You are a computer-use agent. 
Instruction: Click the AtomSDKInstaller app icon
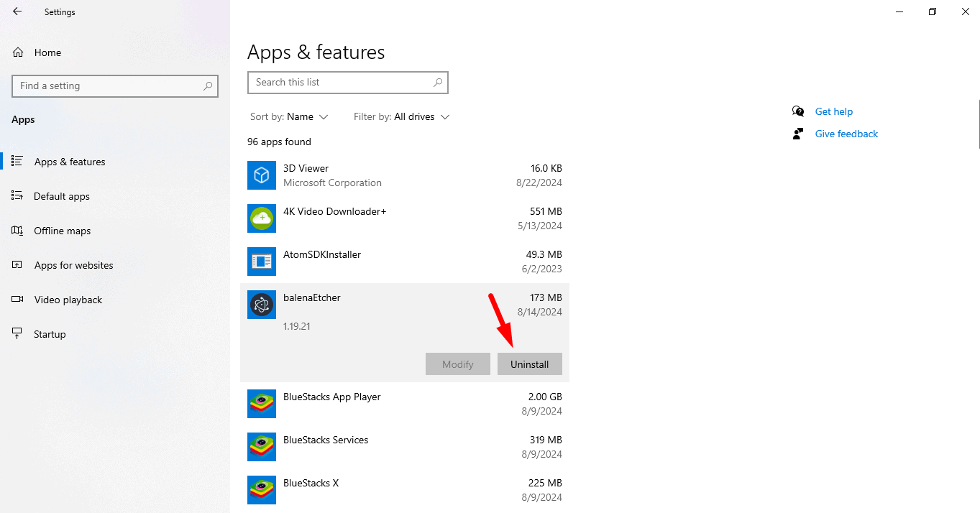262,262
